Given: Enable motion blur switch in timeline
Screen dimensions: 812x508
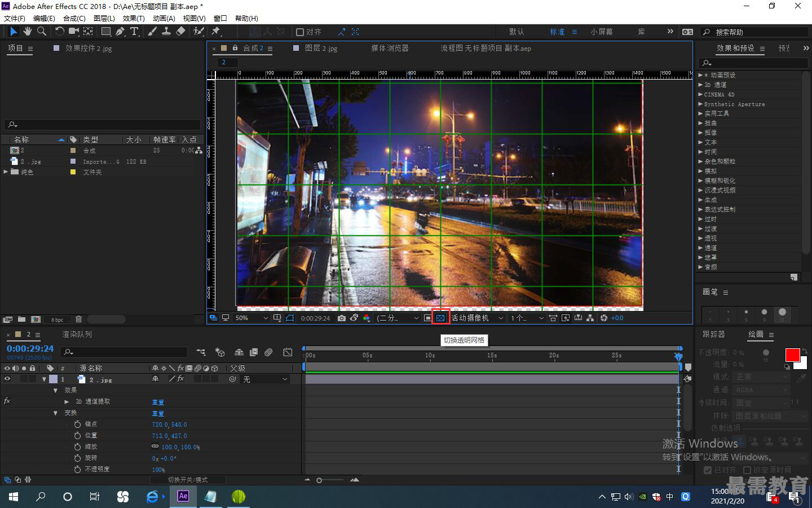Looking at the screenshot, I should pyautogui.click(x=268, y=352).
